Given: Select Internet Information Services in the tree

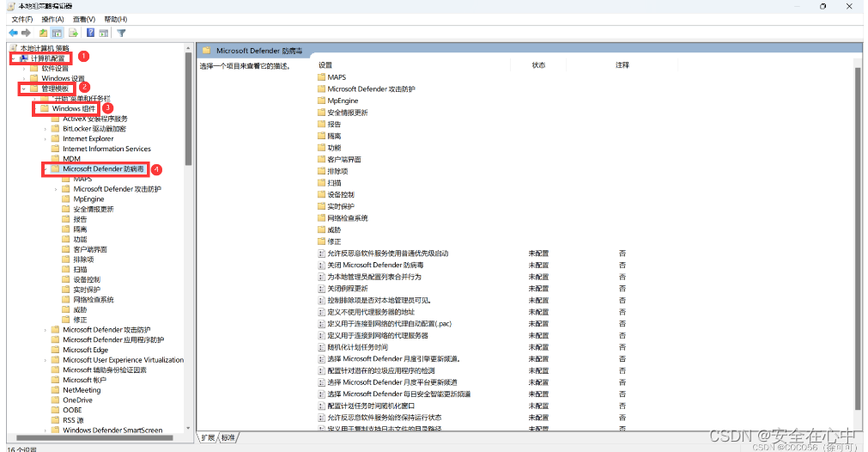Looking at the screenshot, I should point(106,149).
